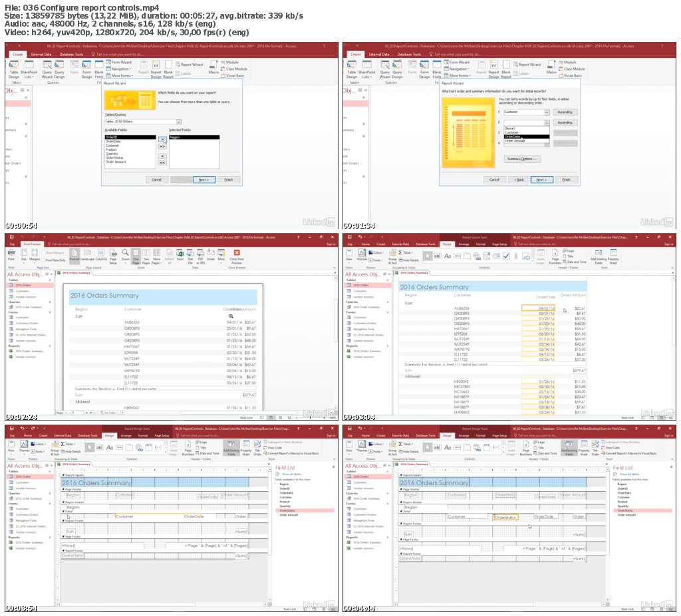Toggle Add Existing Fields in the 00:04:44 frame

point(569,448)
